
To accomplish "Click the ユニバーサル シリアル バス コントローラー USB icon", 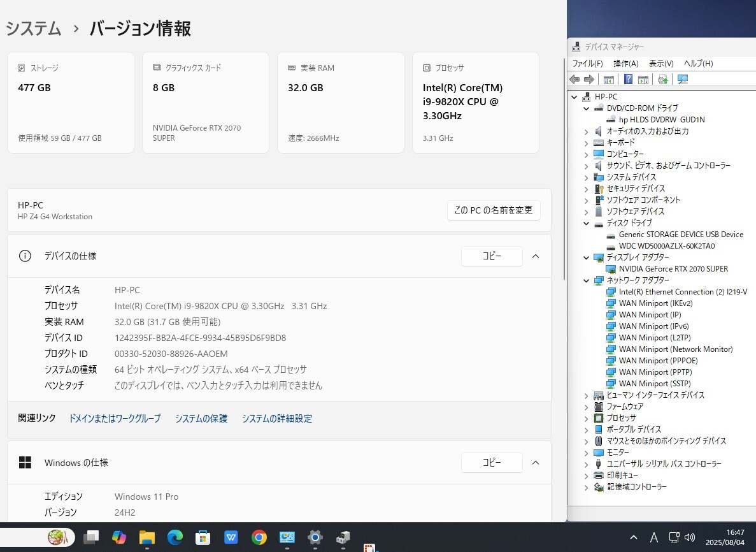I will tap(598, 464).
